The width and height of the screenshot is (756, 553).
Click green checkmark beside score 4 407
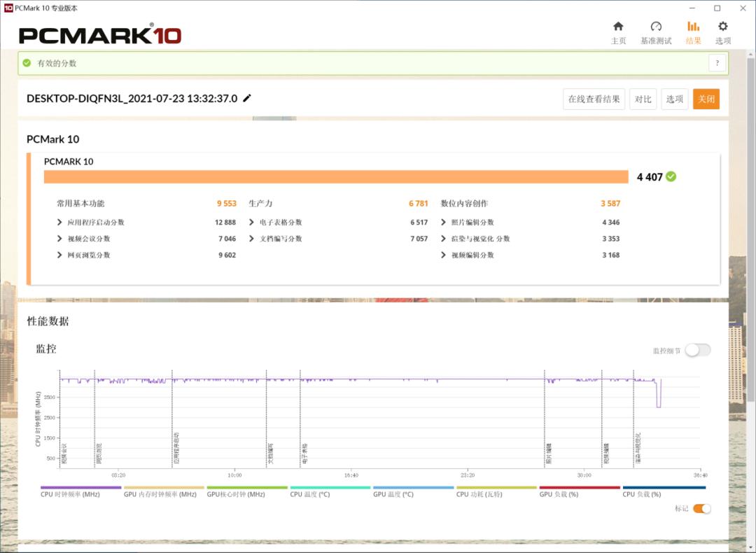tap(671, 177)
